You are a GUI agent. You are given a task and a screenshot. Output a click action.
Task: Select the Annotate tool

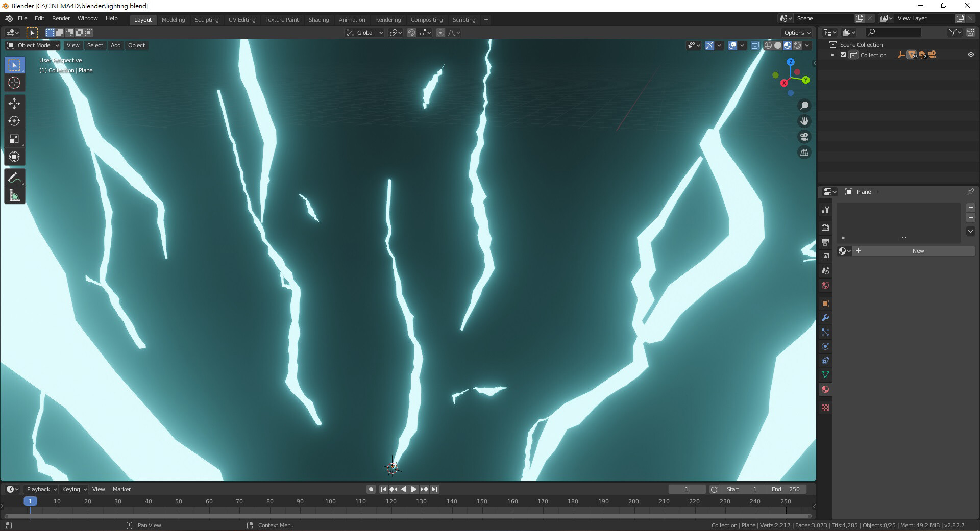tap(14, 177)
